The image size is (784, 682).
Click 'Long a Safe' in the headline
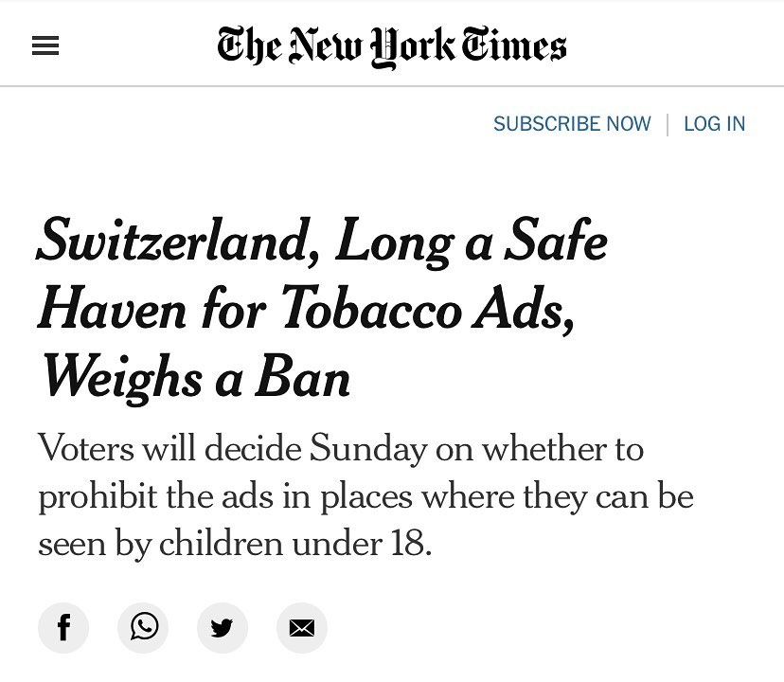point(471,242)
